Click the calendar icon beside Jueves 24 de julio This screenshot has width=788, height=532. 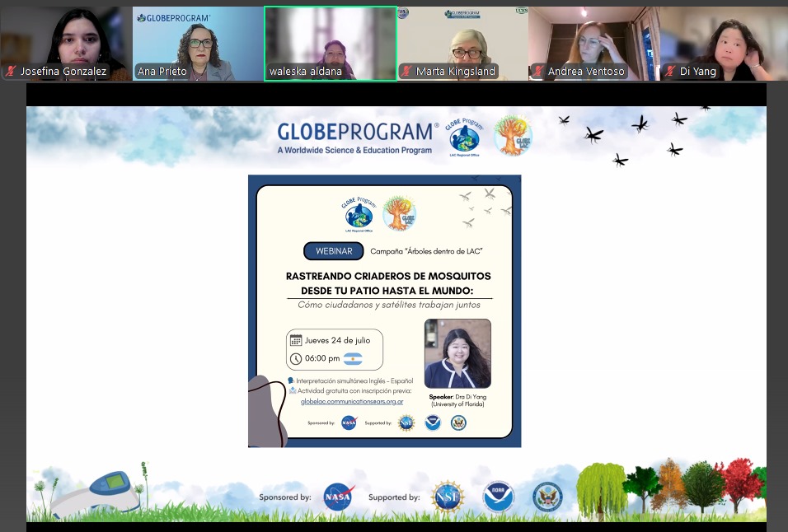pos(296,340)
